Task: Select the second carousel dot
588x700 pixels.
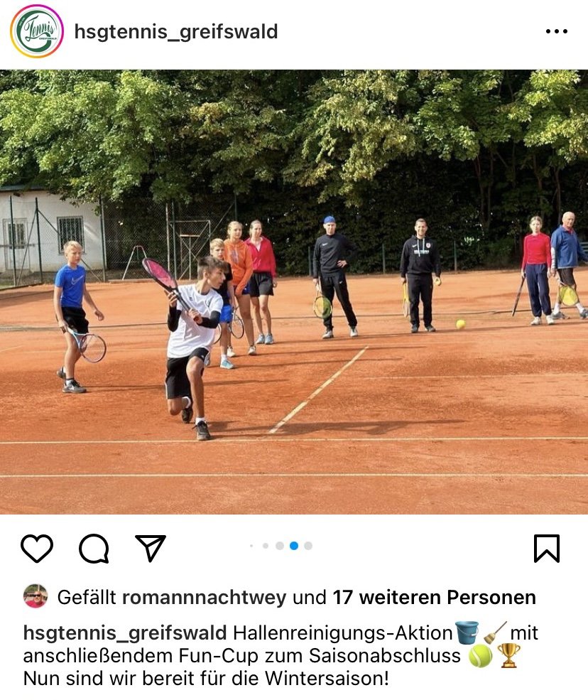Action: (x=266, y=546)
